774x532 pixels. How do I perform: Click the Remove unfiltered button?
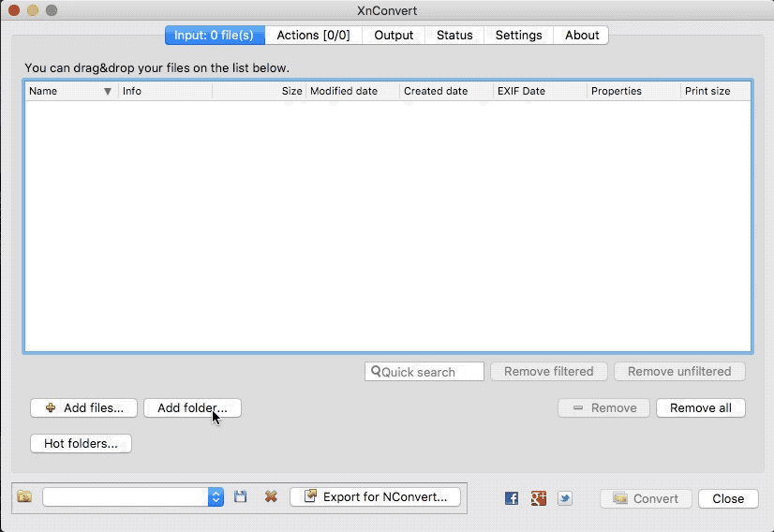pyautogui.click(x=679, y=372)
